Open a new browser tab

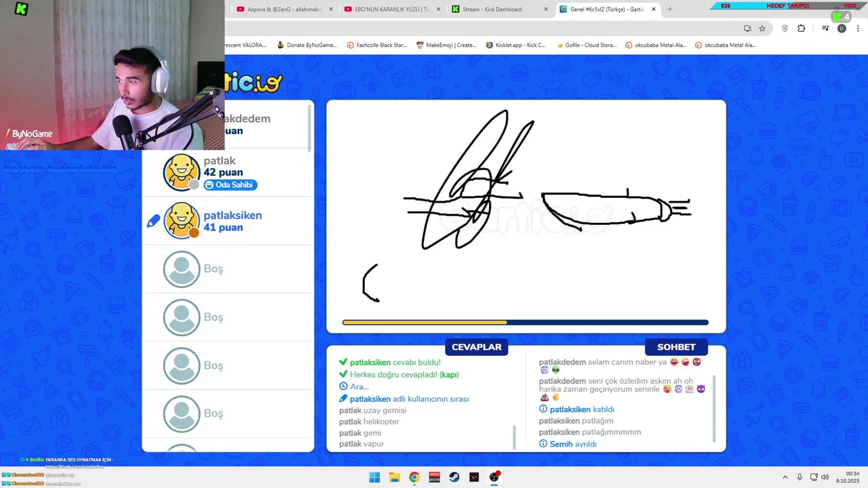tap(670, 9)
